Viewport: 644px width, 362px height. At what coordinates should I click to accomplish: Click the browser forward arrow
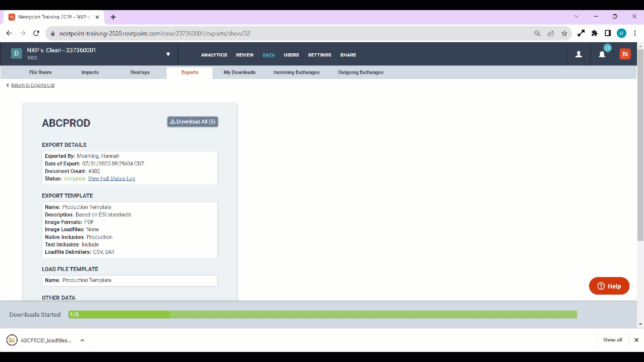pyautogui.click(x=23, y=33)
